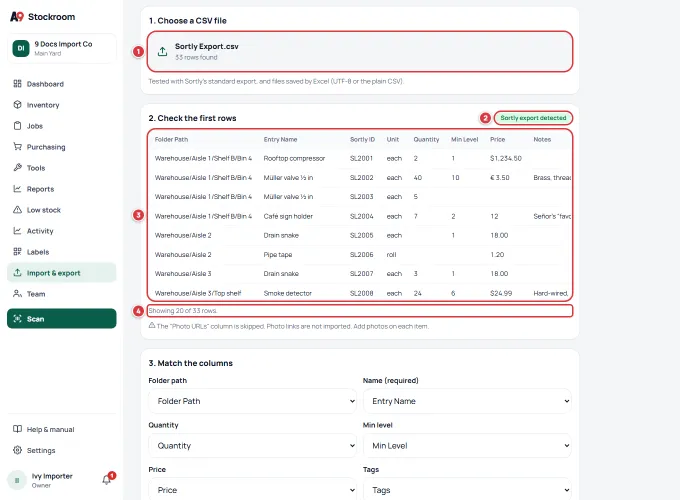Click the Rooftop compressor cell
The width and height of the screenshot is (680, 500).
294,158
